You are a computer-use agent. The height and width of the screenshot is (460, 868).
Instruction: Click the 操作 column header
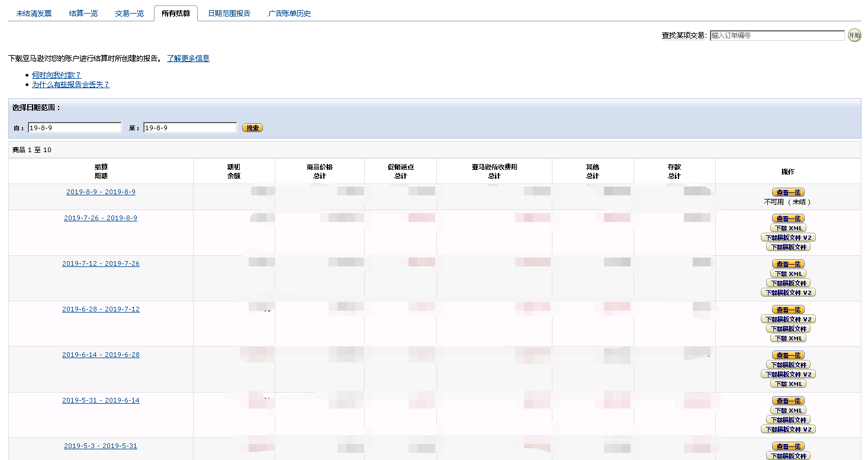click(x=788, y=172)
